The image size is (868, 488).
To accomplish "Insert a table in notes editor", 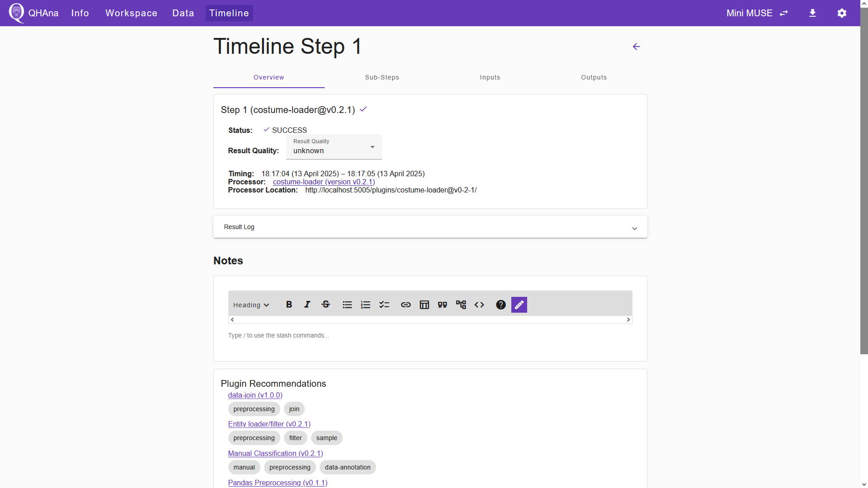I will pyautogui.click(x=424, y=305).
